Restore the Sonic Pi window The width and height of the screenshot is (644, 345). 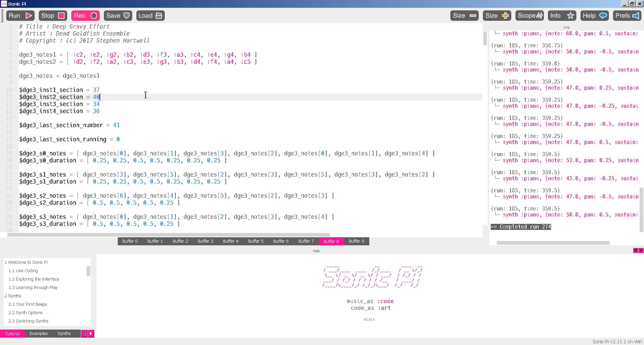[632, 4]
